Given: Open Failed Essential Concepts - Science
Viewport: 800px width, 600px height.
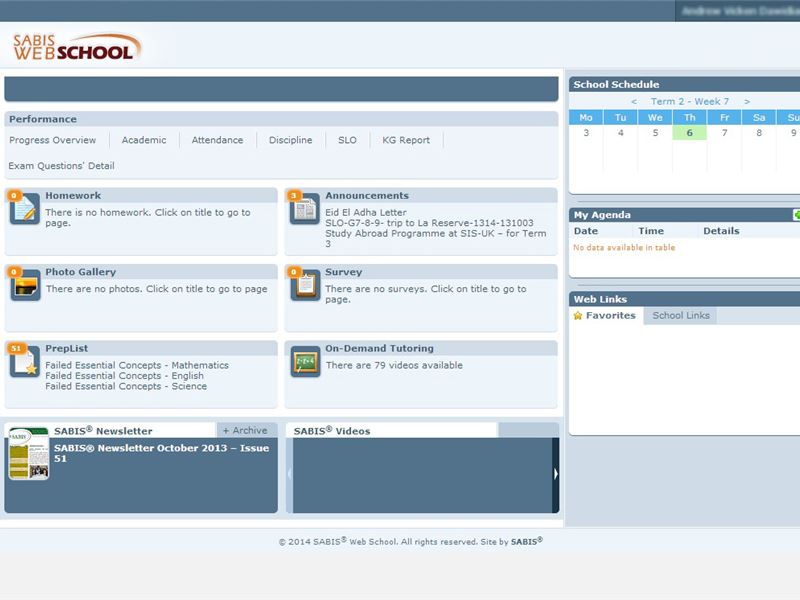Looking at the screenshot, I should click(126, 387).
